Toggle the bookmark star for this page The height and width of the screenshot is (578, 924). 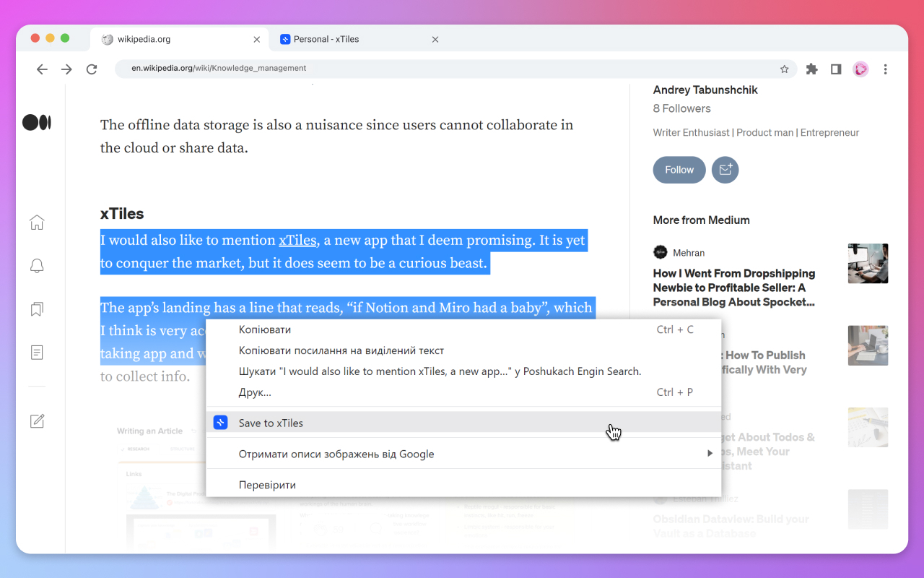[784, 69]
